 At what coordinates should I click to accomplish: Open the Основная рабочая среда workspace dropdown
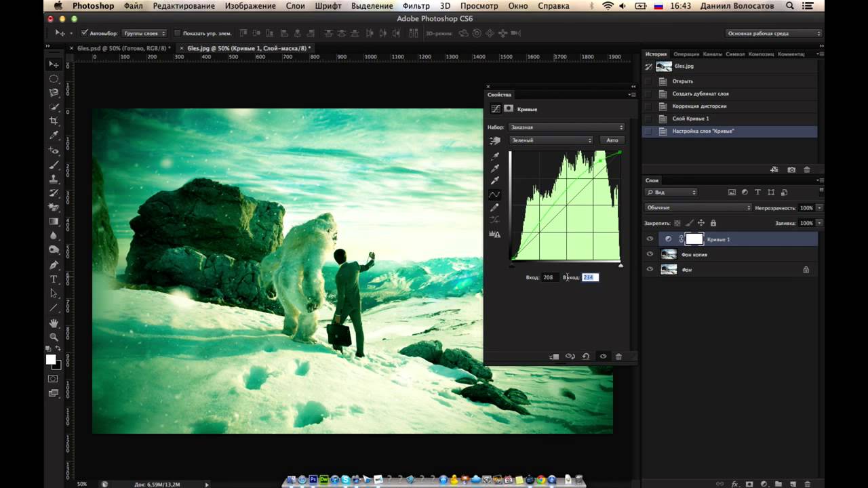(x=774, y=33)
